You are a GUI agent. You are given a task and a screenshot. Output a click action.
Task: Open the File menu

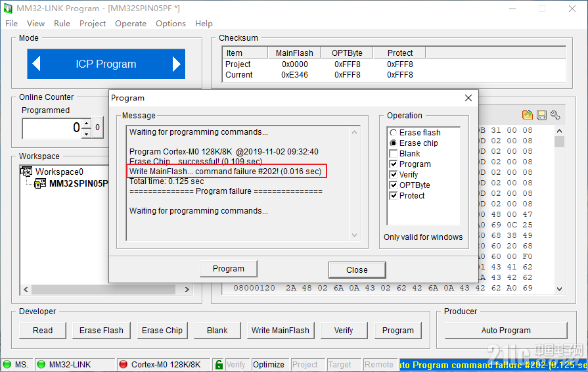point(11,24)
